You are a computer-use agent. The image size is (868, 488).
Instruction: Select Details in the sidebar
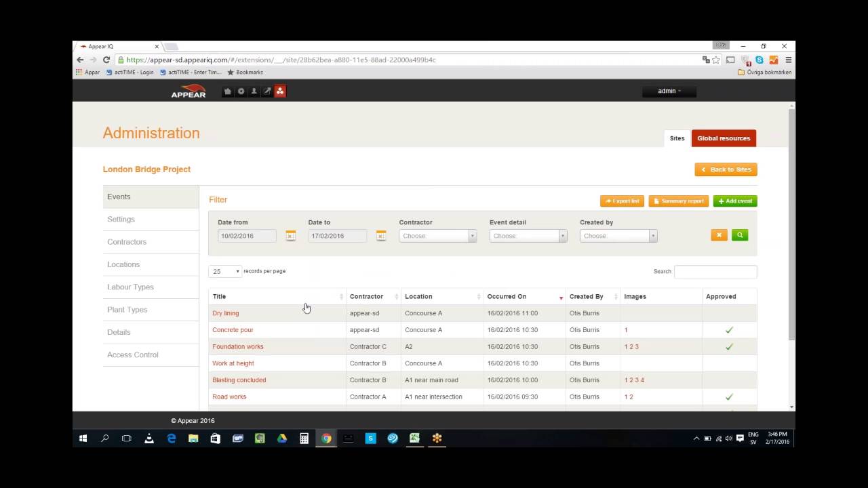[151, 332]
